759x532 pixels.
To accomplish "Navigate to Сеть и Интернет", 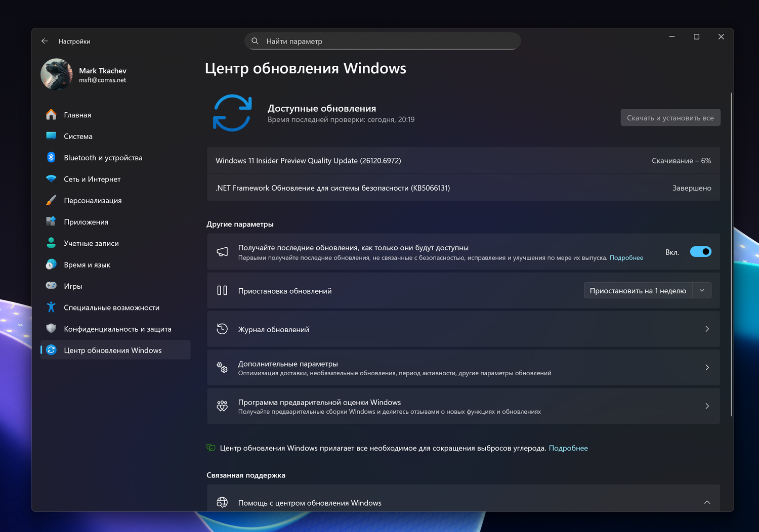I will (x=115, y=179).
